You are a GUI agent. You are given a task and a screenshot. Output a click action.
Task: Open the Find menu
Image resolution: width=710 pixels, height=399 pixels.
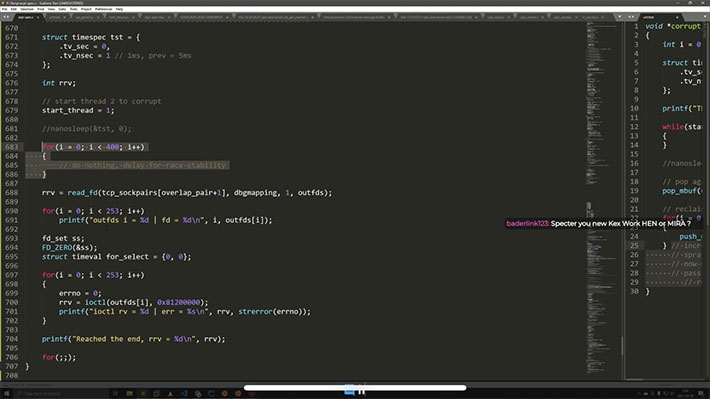tap(40, 9)
